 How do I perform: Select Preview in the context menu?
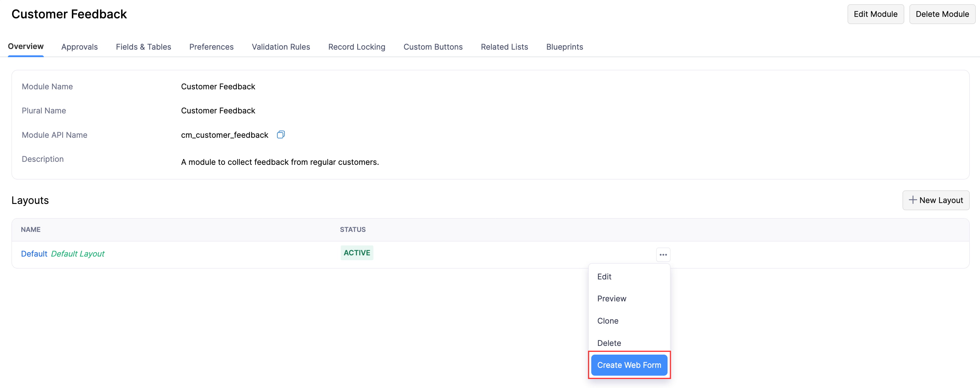[612, 299]
